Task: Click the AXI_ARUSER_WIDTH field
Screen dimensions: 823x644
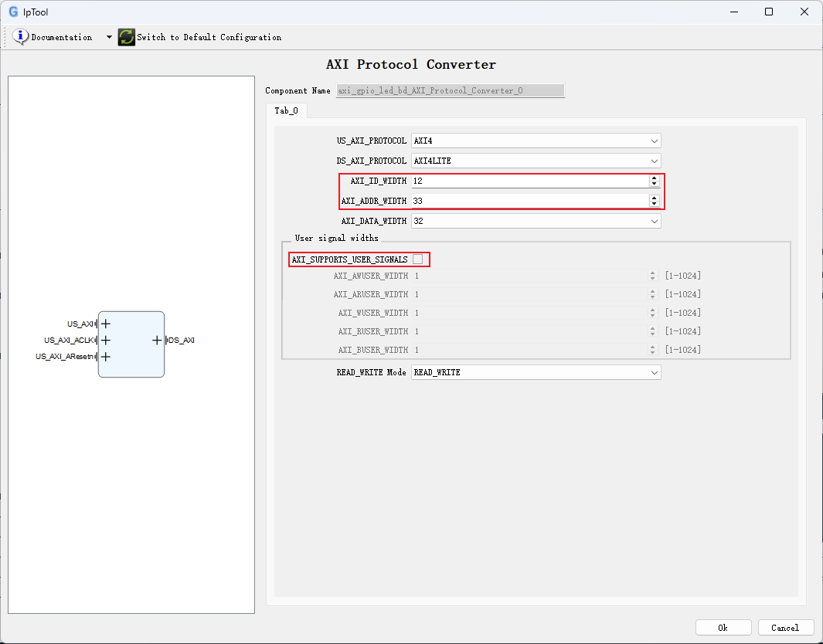Action: 531,294
